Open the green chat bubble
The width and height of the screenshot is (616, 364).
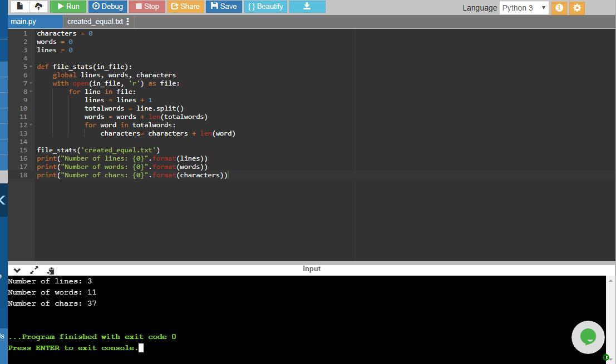pyautogui.click(x=588, y=337)
